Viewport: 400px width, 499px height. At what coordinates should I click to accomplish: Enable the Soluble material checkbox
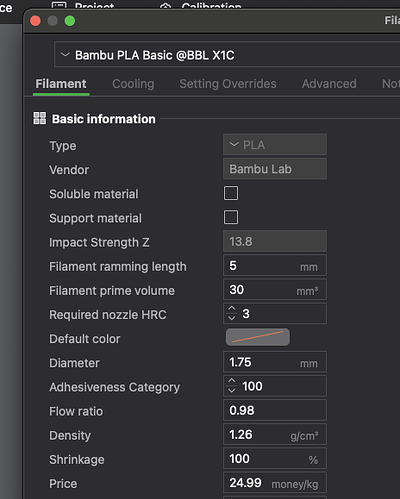point(231,193)
